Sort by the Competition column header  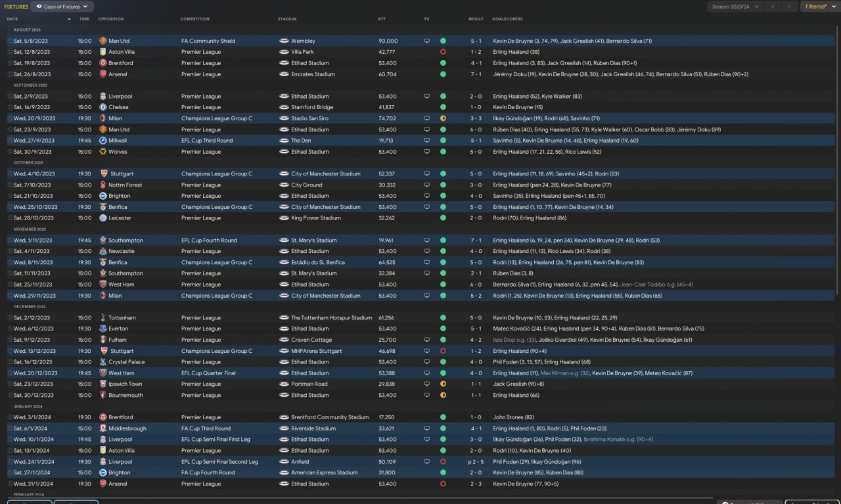point(195,19)
